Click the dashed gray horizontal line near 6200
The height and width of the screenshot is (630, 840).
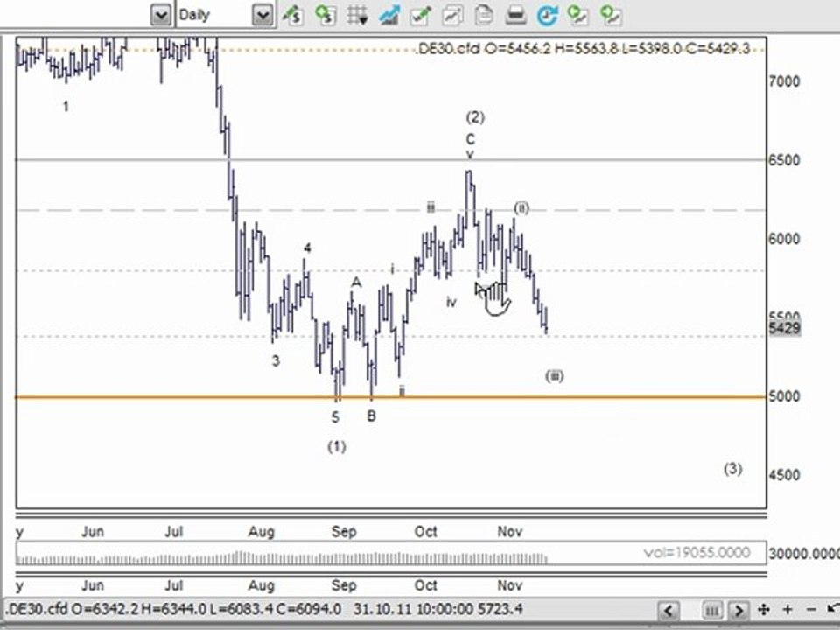(x=390, y=210)
